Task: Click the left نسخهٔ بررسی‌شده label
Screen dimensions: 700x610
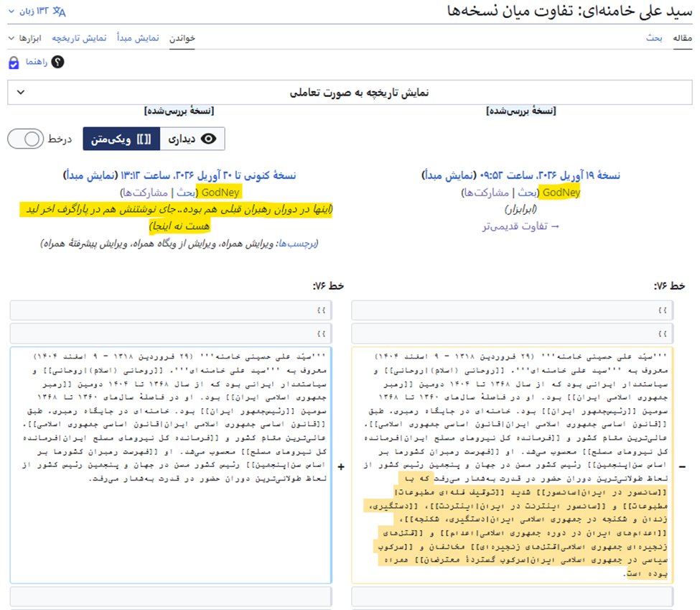Action: click(179, 111)
